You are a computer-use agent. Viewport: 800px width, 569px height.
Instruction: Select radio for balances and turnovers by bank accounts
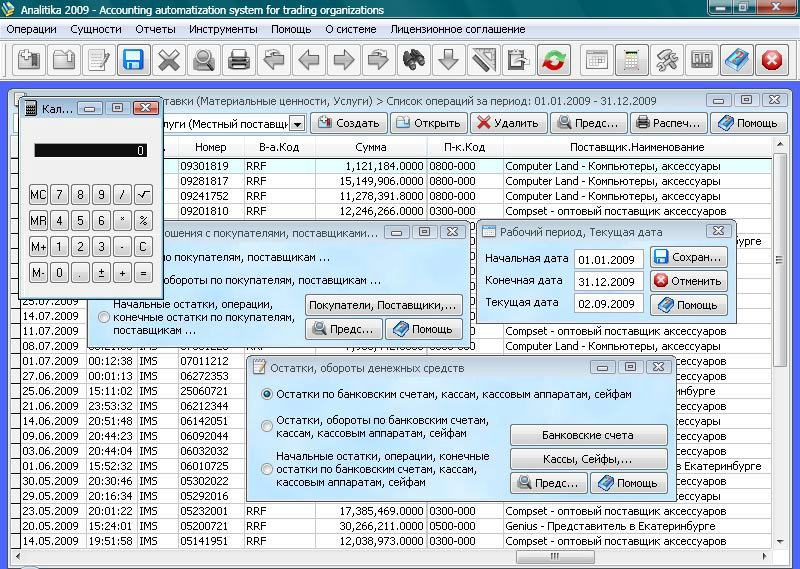tap(266, 426)
